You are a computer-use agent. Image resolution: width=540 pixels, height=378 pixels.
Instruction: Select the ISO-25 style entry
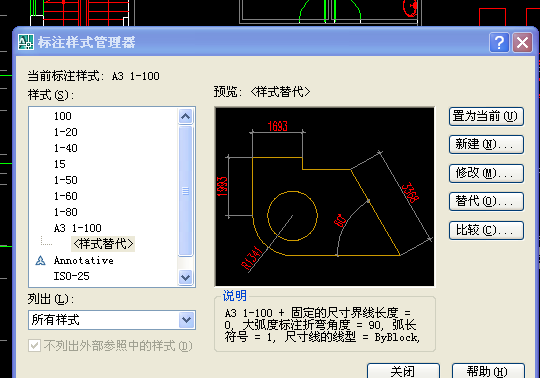(x=71, y=276)
